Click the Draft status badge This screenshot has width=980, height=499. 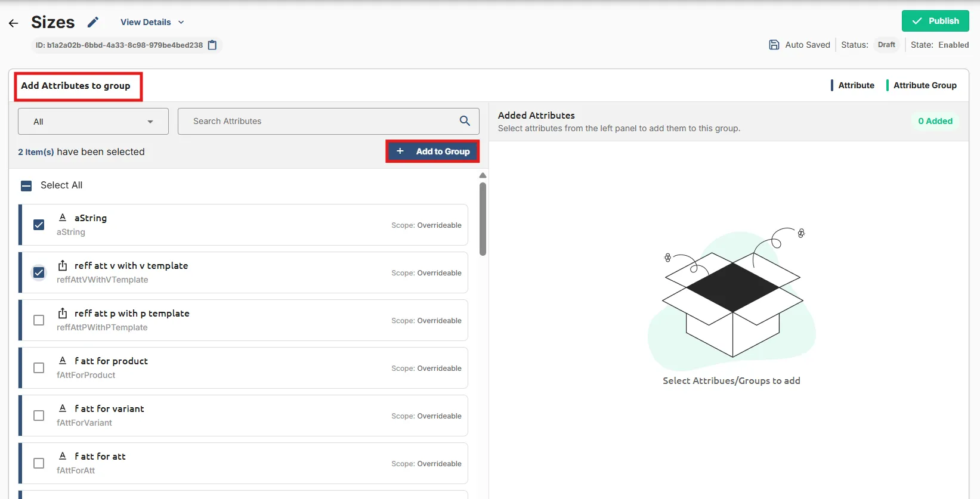(x=886, y=45)
